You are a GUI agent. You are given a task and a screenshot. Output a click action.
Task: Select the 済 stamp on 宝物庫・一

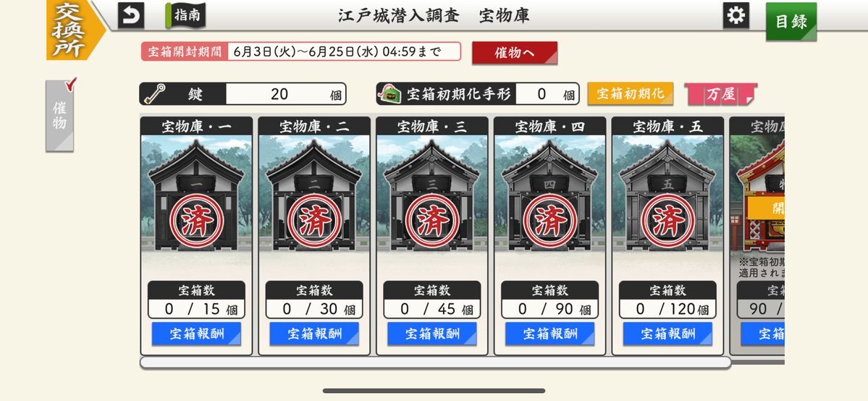pos(196,221)
